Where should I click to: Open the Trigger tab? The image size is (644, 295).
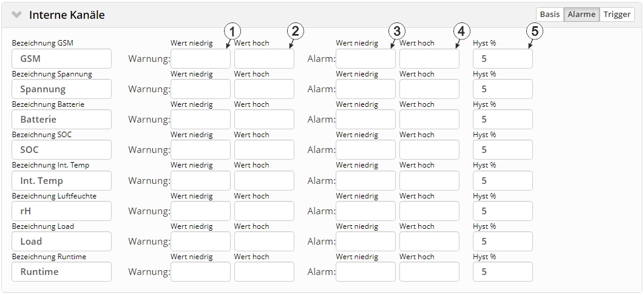tap(617, 15)
